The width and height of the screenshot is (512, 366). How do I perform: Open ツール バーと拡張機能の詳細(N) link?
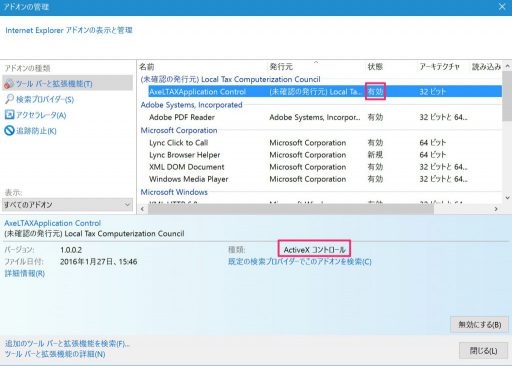(55, 354)
